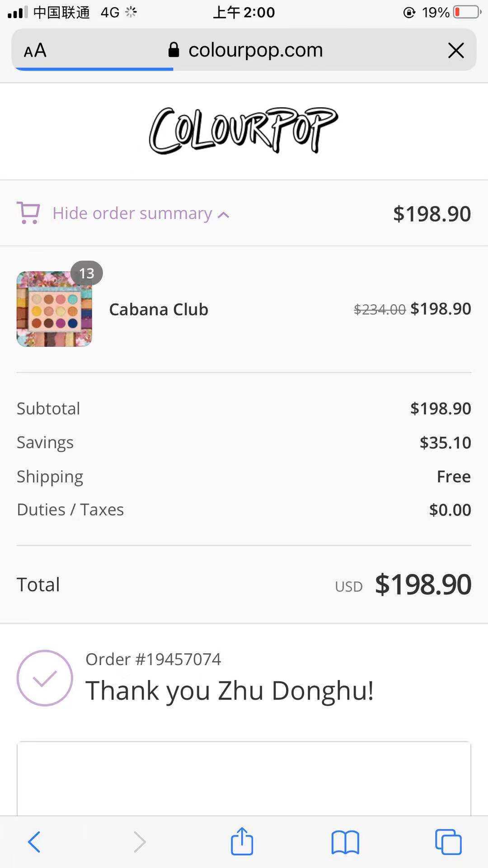This screenshot has height=868, width=488.
Task: Tap the ColourPop logo
Action: pyautogui.click(x=244, y=131)
